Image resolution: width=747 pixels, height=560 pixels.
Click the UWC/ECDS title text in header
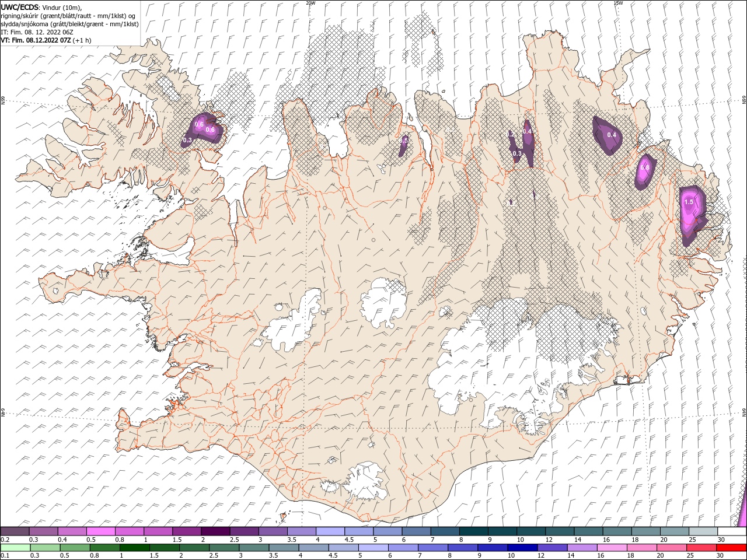(x=20, y=6)
